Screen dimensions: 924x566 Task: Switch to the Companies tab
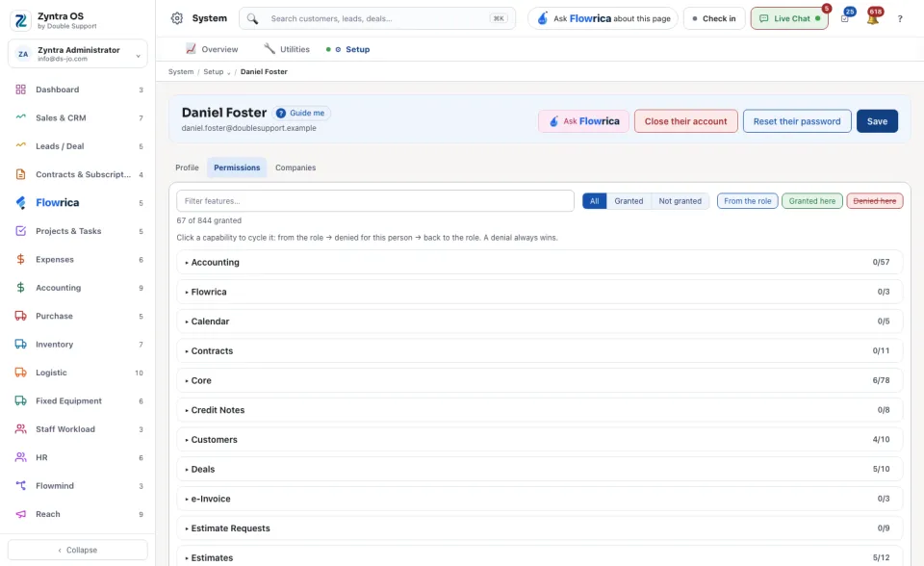tap(295, 167)
